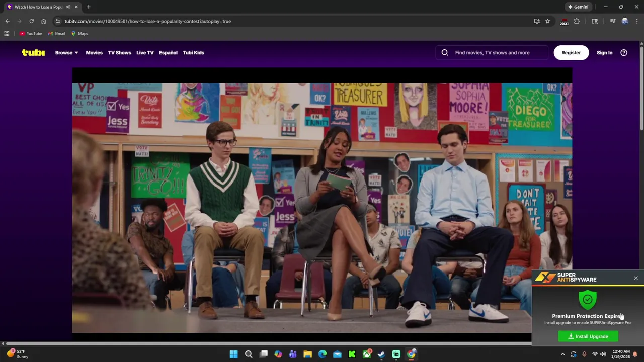Click the tubitv.com address bar URL

(x=147, y=21)
